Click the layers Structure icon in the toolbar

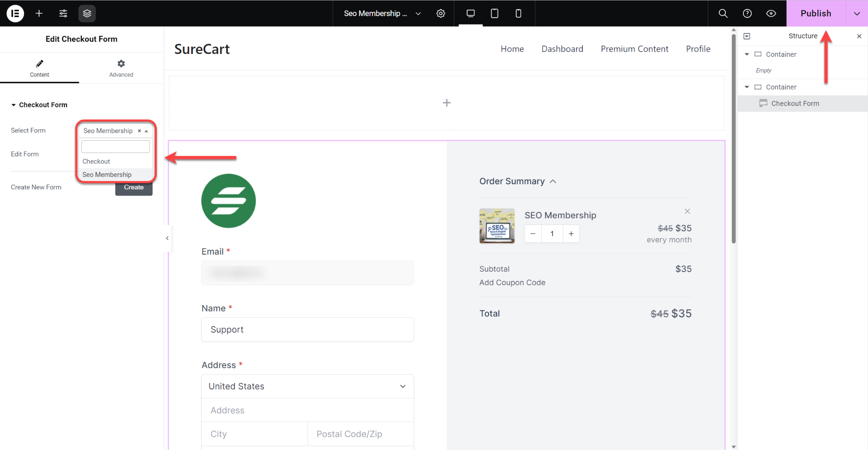87,13
